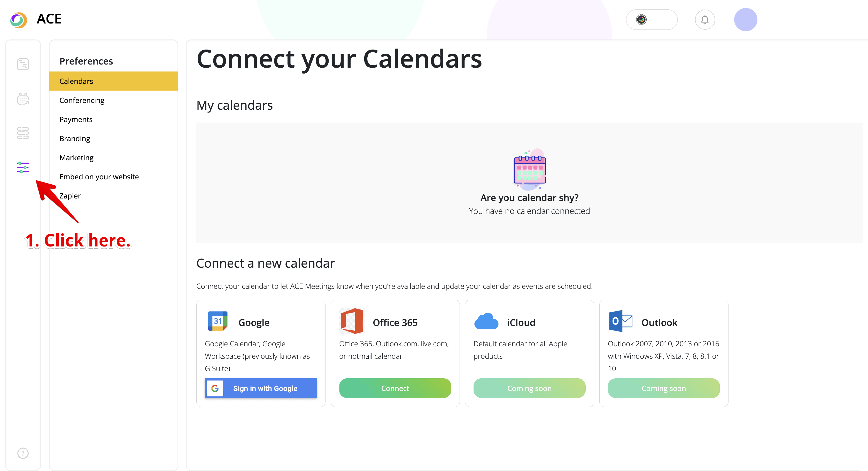The height and width of the screenshot is (471, 868).
Task: Expand the workspace switcher pill in header
Action: (x=651, y=20)
